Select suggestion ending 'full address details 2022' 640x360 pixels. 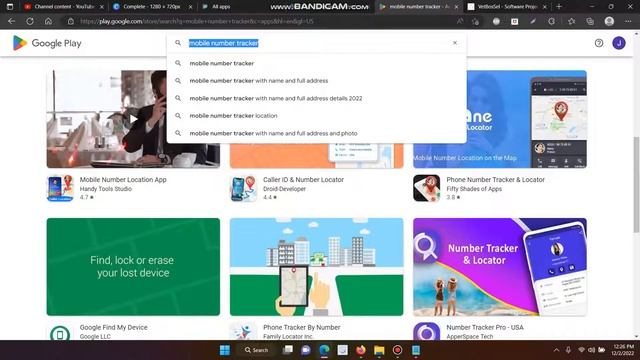point(316,98)
